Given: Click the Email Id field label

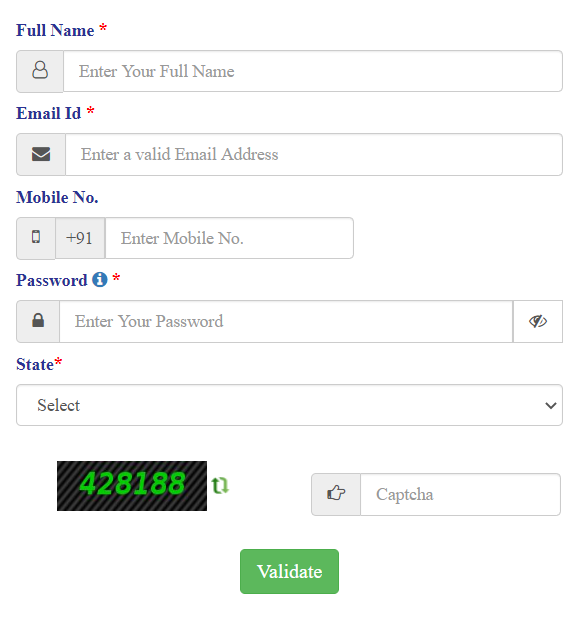Looking at the screenshot, I should click(x=48, y=114).
